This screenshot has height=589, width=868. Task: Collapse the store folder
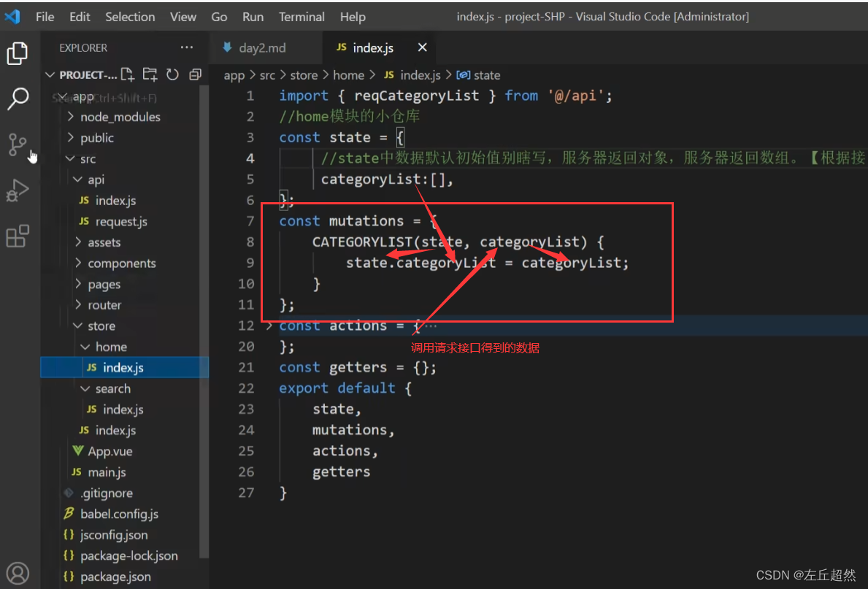(78, 326)
